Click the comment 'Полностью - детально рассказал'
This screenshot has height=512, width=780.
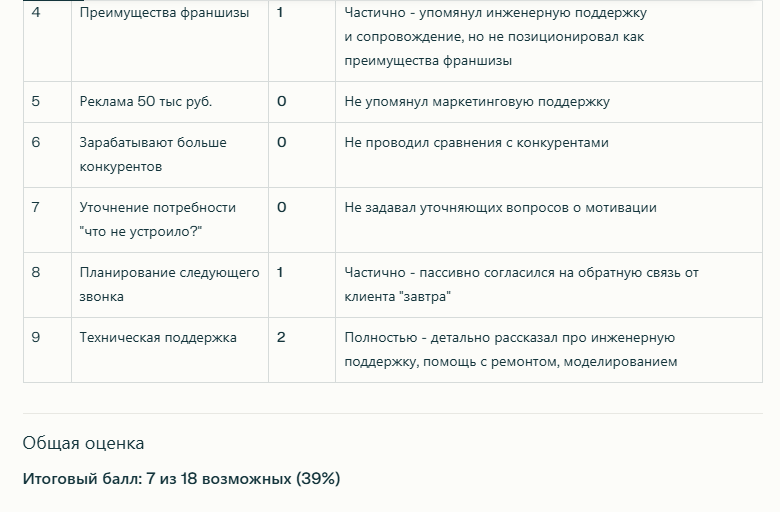tap(510, 349)
